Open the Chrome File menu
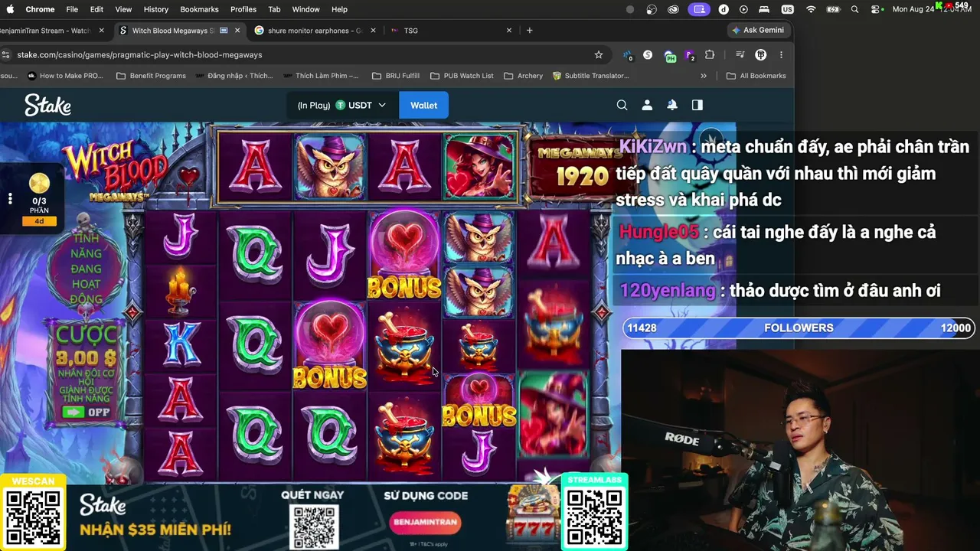The image size is (980, 551). click(72, 9)
